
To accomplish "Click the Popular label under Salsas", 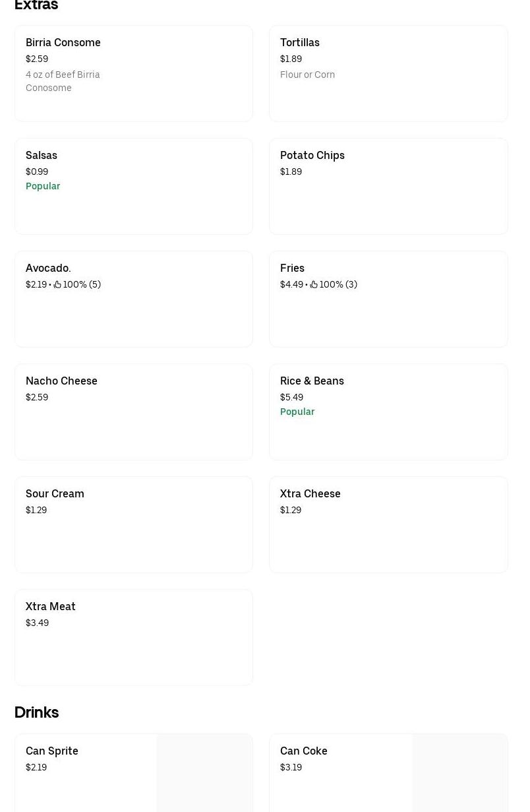I will [43, 186].
